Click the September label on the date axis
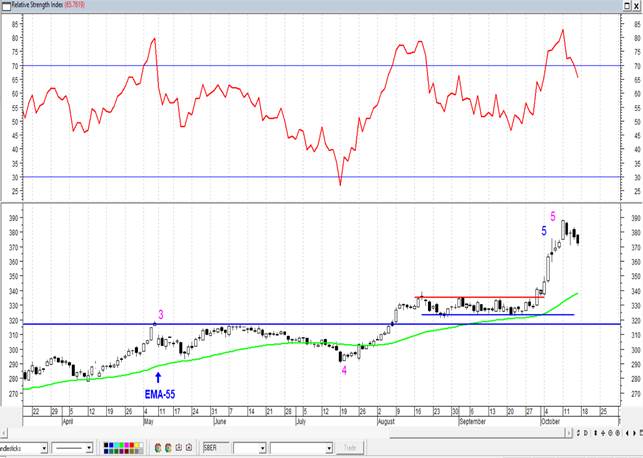The image size is (643, 458). pyautogui.click(x=472, y=422)
